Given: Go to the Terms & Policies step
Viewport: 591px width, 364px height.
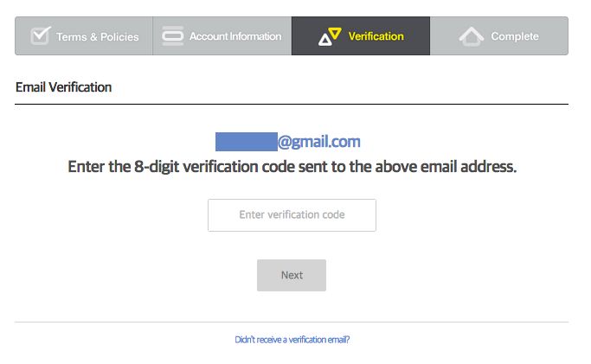Looking at the screenshot, I should click(x=97, y=37).
